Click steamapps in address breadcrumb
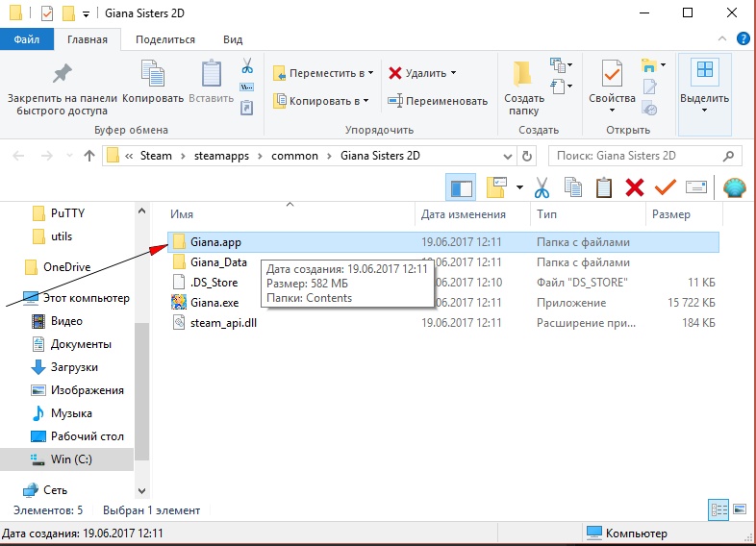This screenshot has height=546, width=756. click(x=221, y=156)
